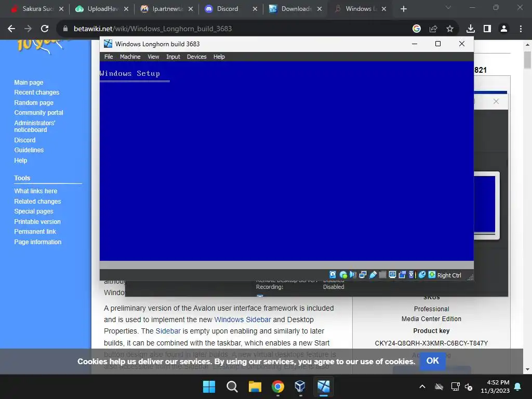Open the View menu in VM window

(x=153, y=57)
